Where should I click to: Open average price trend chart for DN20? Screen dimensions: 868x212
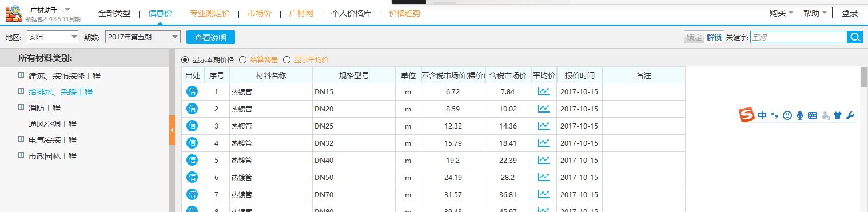click(x=544, y=109)
